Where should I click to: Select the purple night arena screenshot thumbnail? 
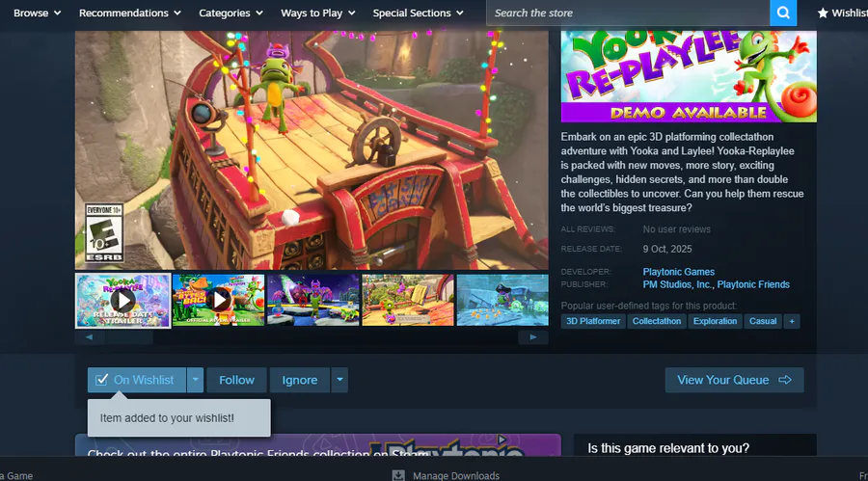(x=313, y=300)
